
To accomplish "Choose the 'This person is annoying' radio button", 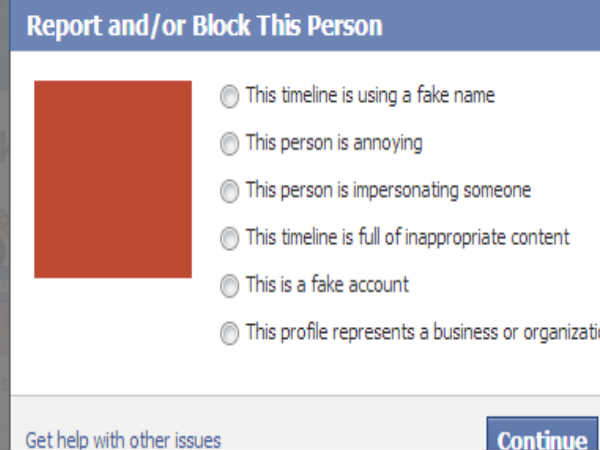I will tap(230, 143).
